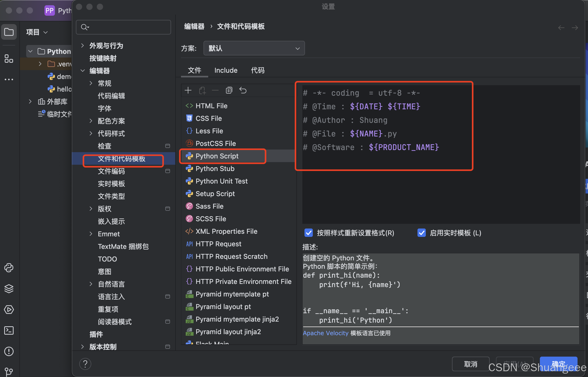The image size is (588, 377).
Task: Click the help question mark button
Action: coord(85,364)
